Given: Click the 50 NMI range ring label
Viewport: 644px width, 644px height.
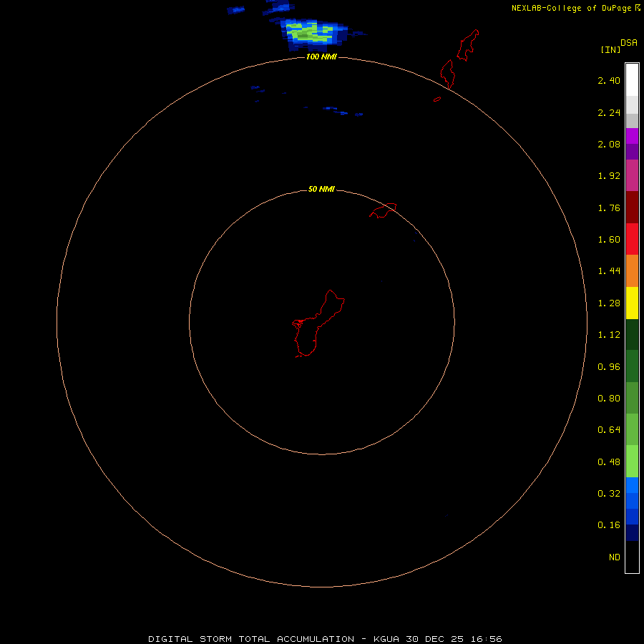Looking at the screenshot, I should click(x=321, y=189).
